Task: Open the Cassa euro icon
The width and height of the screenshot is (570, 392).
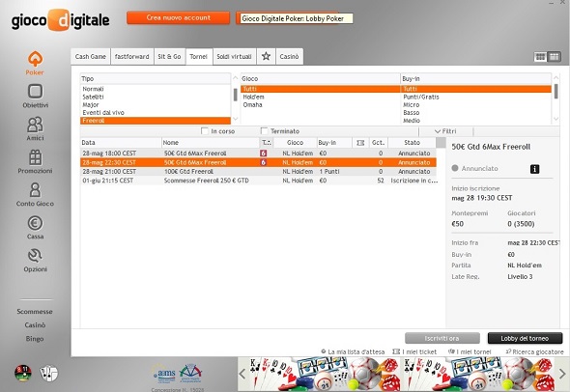Action: pyautogui.click(x=35, y=223)
